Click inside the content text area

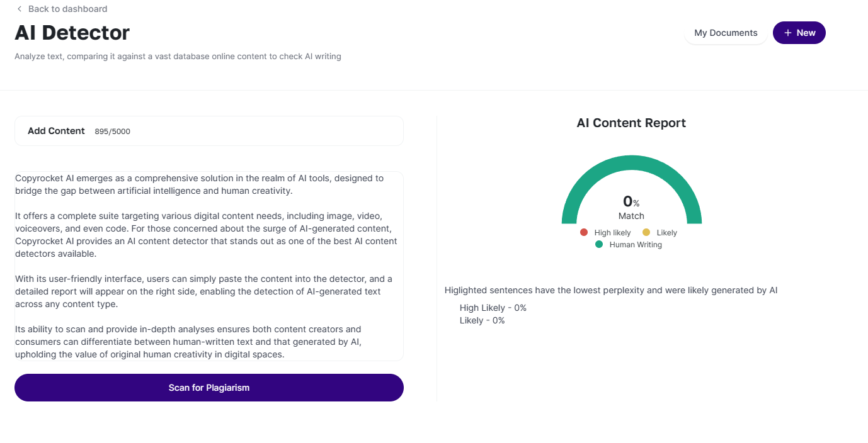[209, 266]
